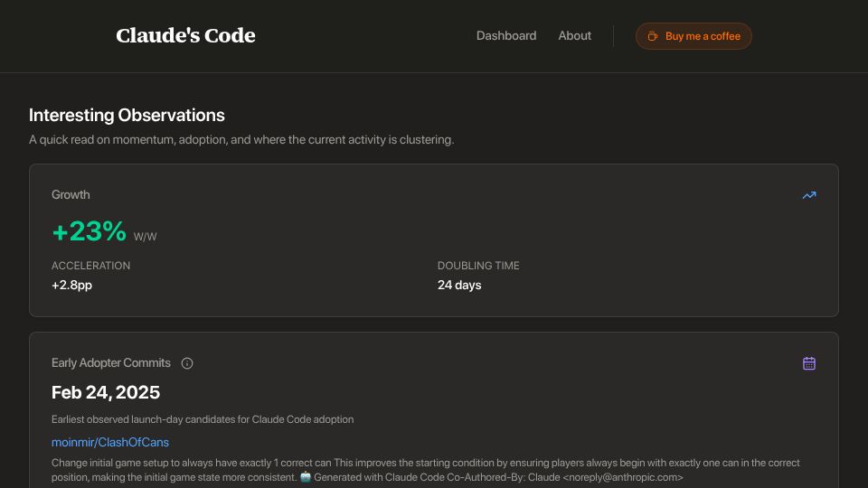Click the ACCELERATION label
The width and height of the screenshot is (868, 488).
pos(90,266)
